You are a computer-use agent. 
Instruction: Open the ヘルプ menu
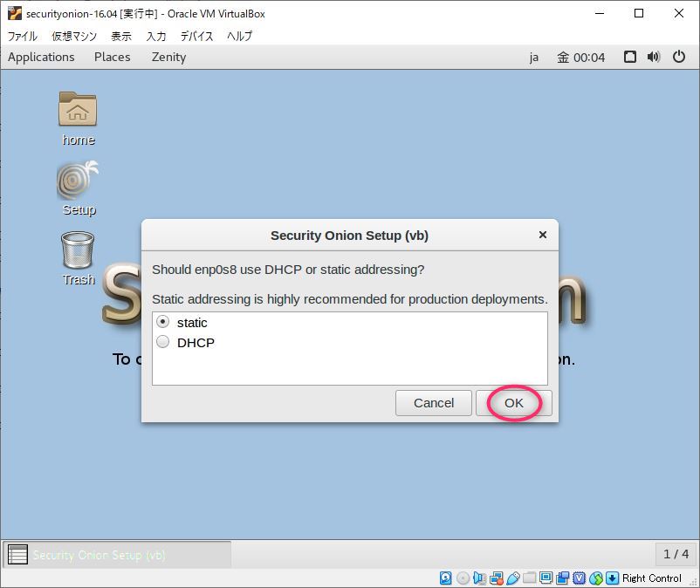(240, 36)
